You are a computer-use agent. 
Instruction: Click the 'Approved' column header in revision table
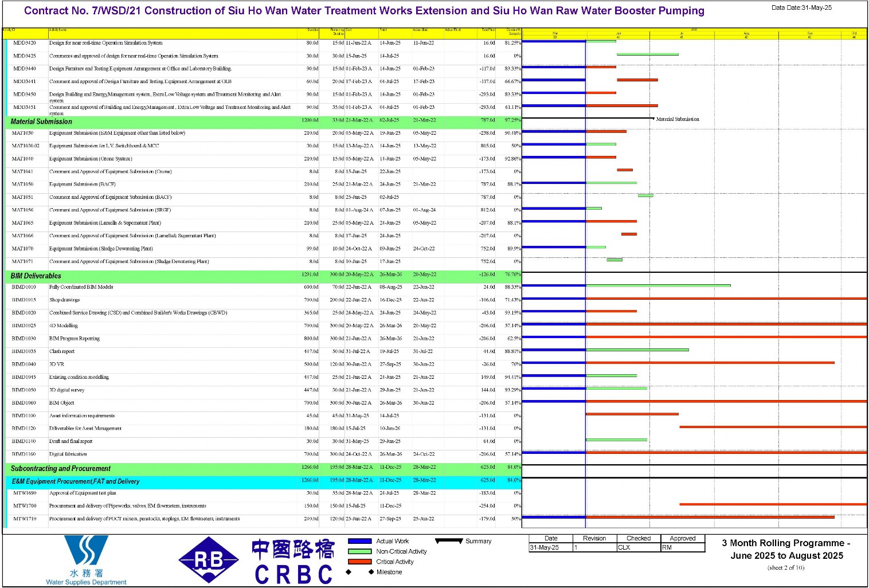[683, 538]
